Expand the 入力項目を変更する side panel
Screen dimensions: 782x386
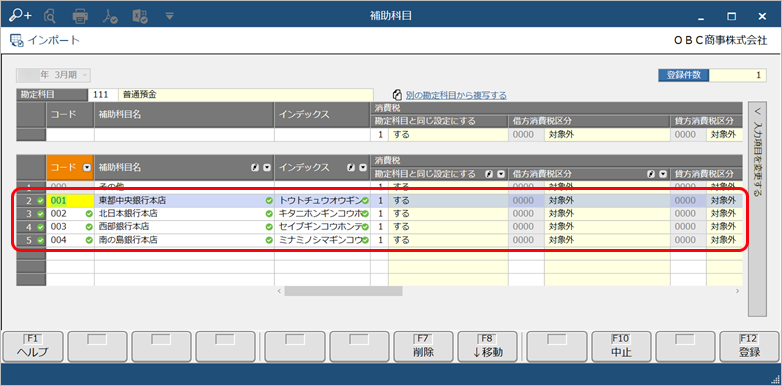click(x=757, y=208)
